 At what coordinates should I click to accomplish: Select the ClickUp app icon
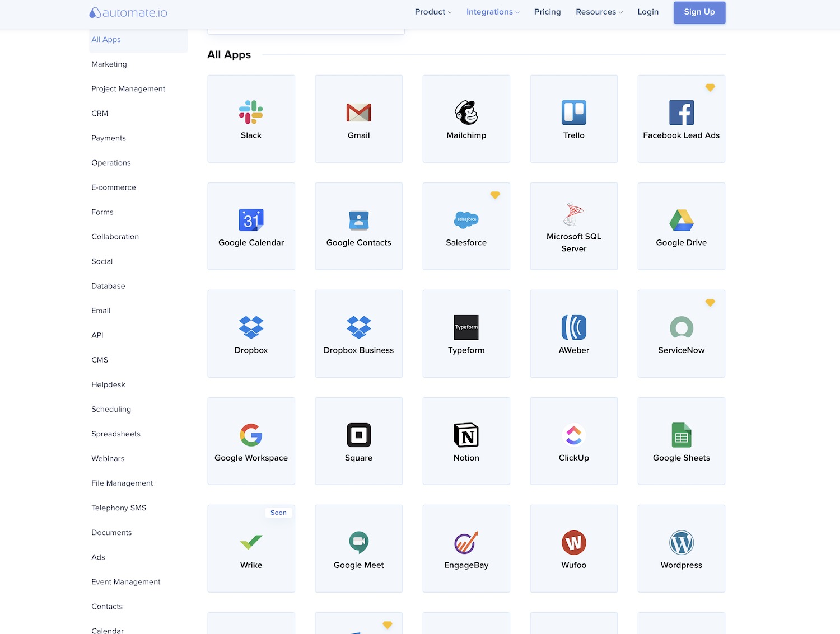tap(573, 435)
